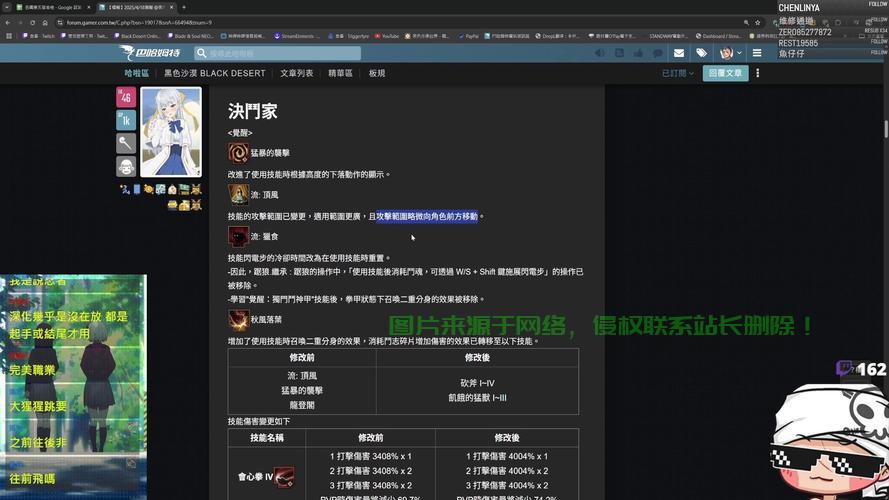Image resolution: width=889 pixels, height=500 pixels.
Task: Click the gray monkey race badge
Action: pos(126,167)
